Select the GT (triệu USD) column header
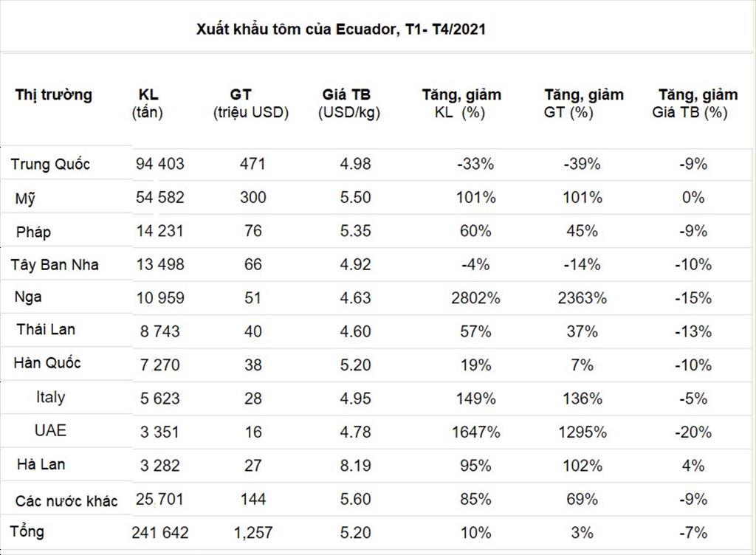 (x=251, y=103)
